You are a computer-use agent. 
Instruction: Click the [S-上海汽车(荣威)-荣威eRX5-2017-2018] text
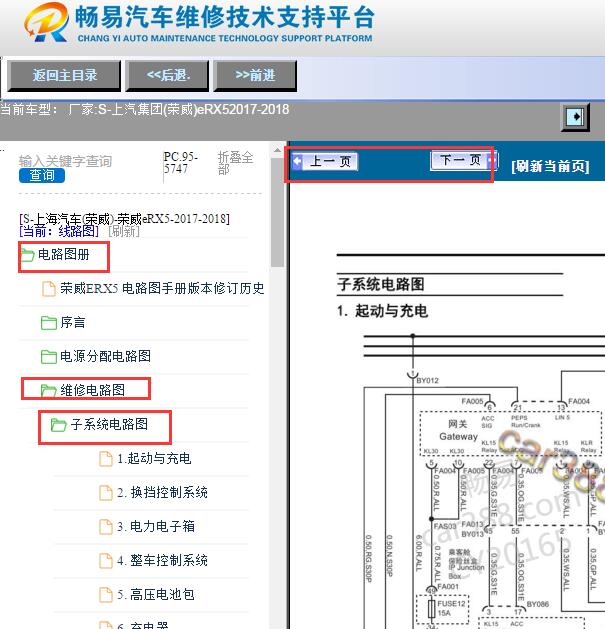(x=124, y=219)
